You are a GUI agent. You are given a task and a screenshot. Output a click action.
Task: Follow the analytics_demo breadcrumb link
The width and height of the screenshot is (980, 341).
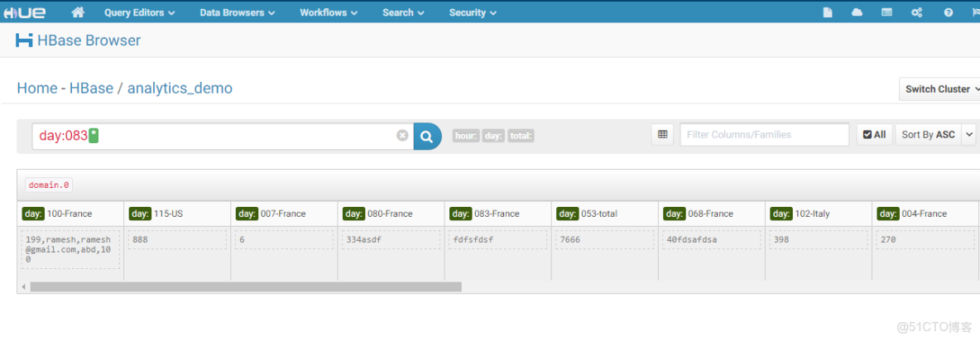[x=180, y=88]
